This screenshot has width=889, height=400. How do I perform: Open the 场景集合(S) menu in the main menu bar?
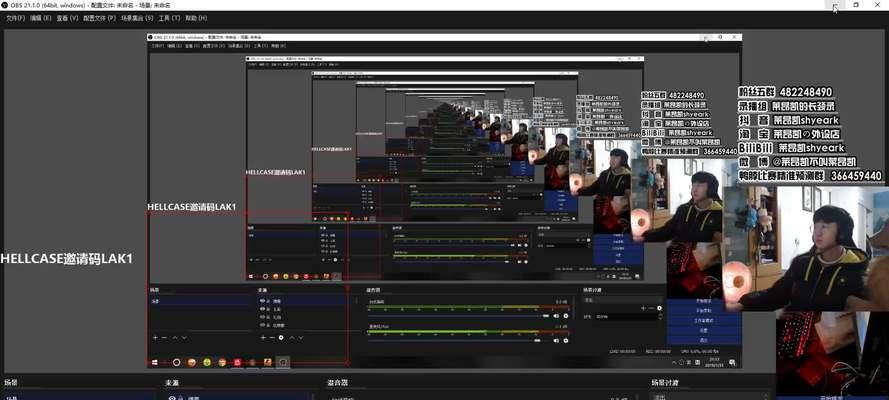137,18
